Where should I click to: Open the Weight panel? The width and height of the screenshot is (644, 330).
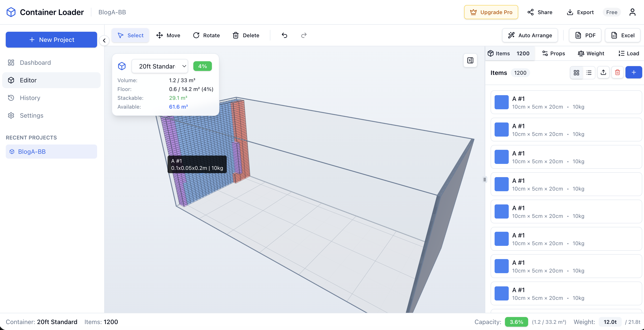pyautogui.click(x=591, y=53)
